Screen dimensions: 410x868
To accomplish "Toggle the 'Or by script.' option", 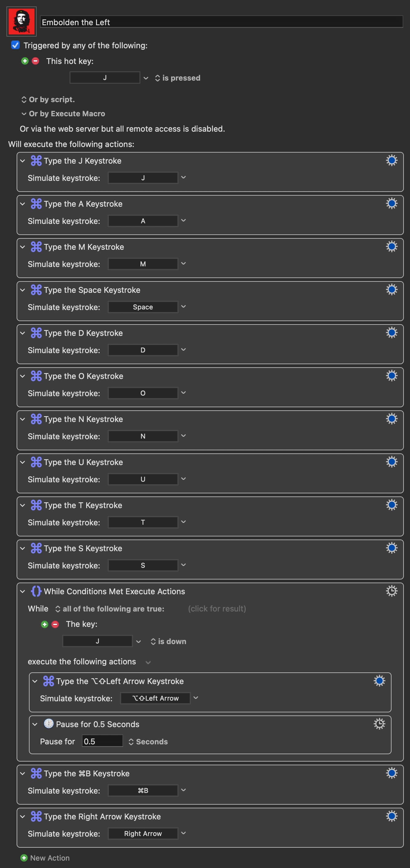I will pos(48,100).
